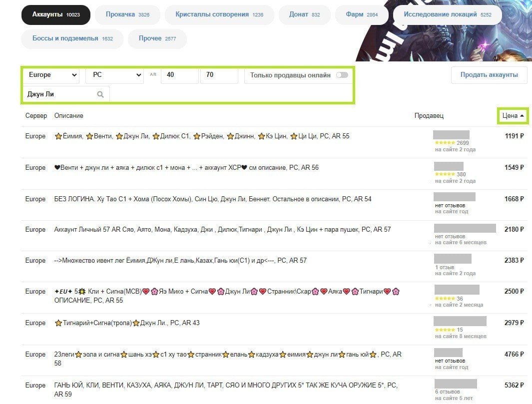Click the price 2383 ₽

514,260
